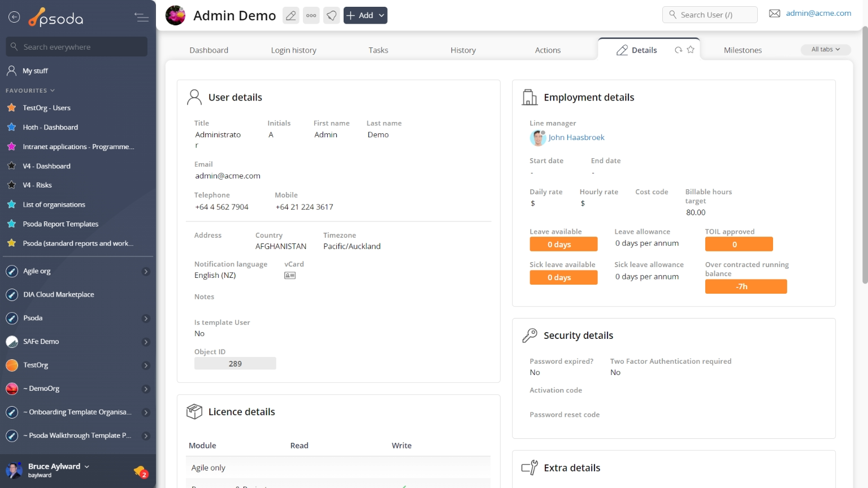This screenshot has width=868, height=488.
Task: Expand the ~ DemoOrg chevron
Action: click(146, 389)
